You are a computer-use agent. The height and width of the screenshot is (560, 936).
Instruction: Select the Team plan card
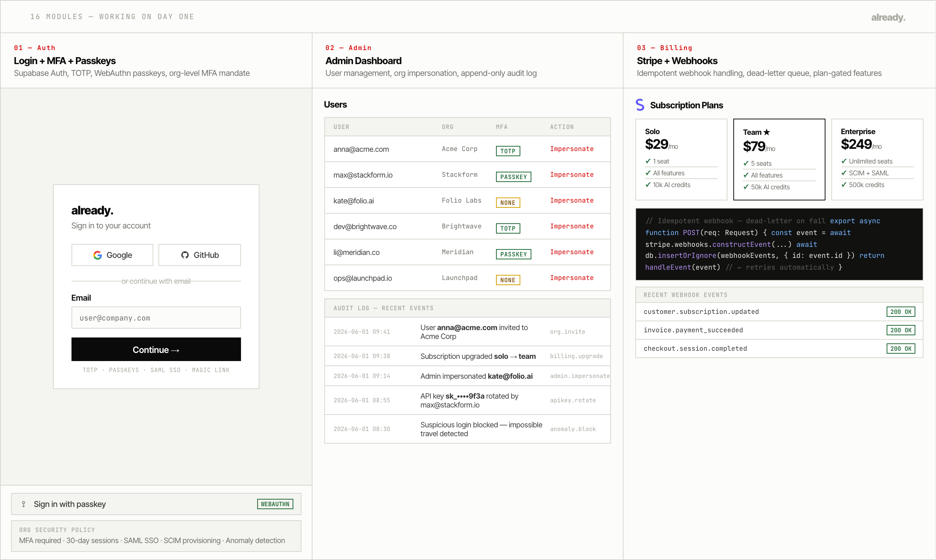(779, 159)
